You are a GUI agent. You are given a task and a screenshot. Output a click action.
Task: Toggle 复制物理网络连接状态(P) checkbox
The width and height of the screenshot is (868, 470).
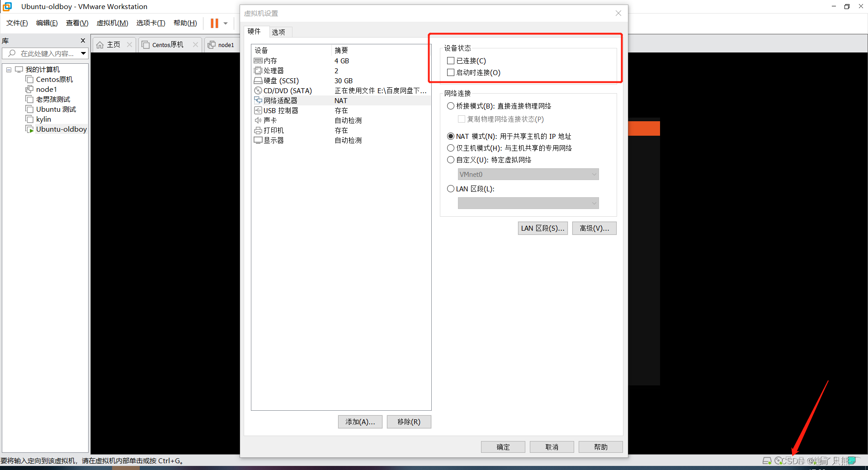462,119
